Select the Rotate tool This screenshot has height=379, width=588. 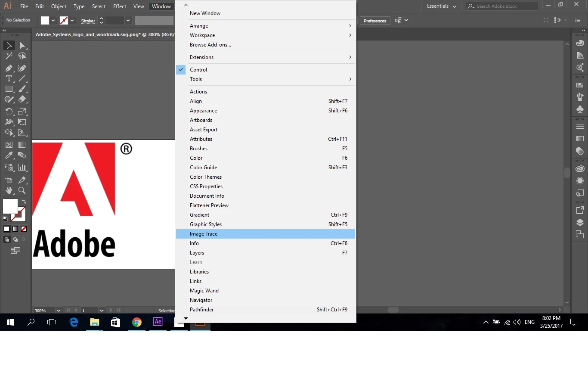point(9,112)
